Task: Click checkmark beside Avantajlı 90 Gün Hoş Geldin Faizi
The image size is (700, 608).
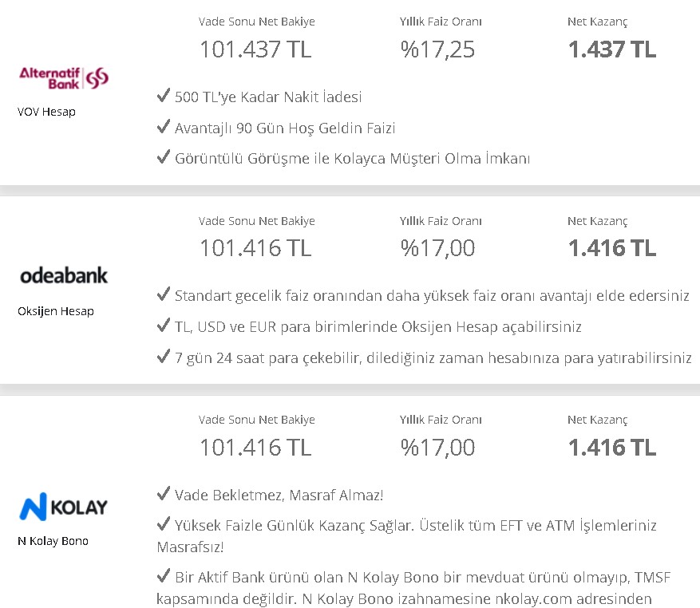Action: tap(164, 126)
